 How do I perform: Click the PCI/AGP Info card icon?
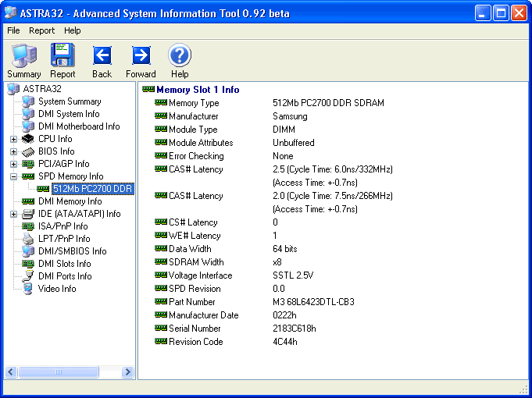pos(28,164)
